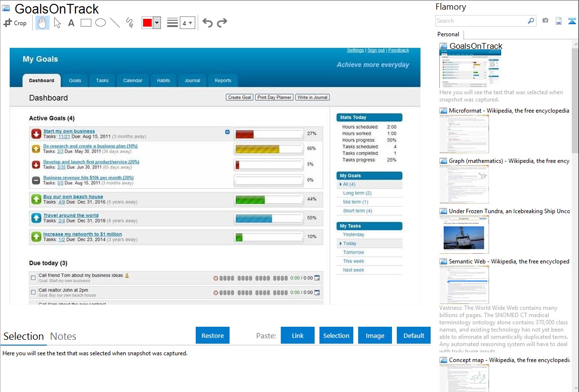The width and height of the screenshot is (579, 392).
Task: Click green up-arrow icon for Buy our own beach house
Action: [x=36, y=200]
